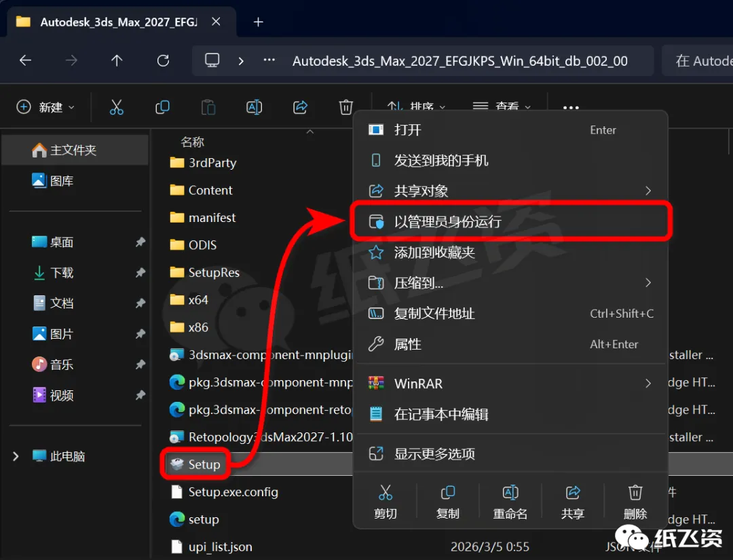The height and width of the screenshot is (560, 733).
Task: Select the Setup.exe.config file
Action: click(224, 491)
